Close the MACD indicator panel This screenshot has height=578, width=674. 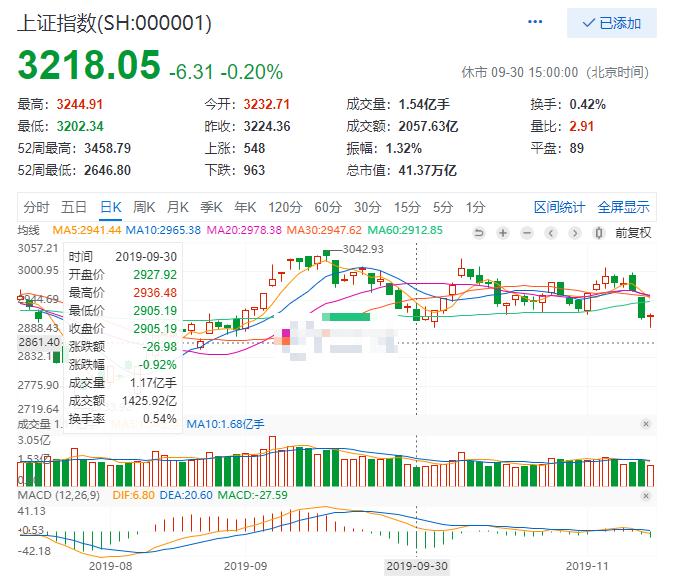point(646,495)
